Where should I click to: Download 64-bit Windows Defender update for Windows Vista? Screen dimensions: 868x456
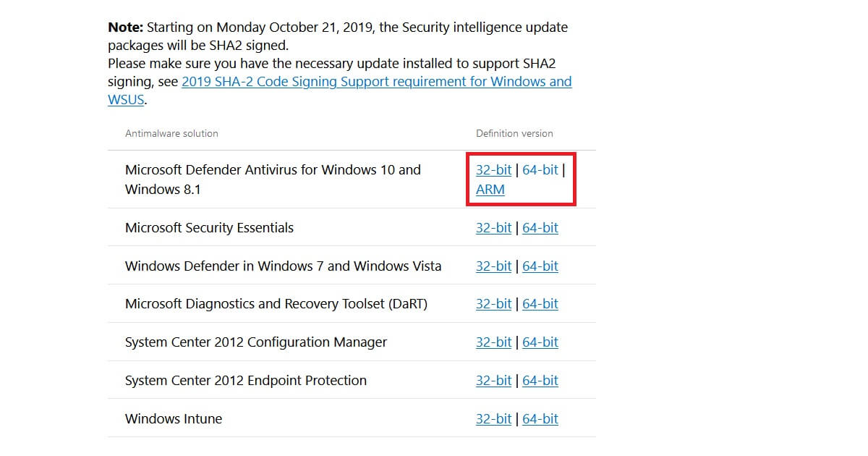coord(540,266)
